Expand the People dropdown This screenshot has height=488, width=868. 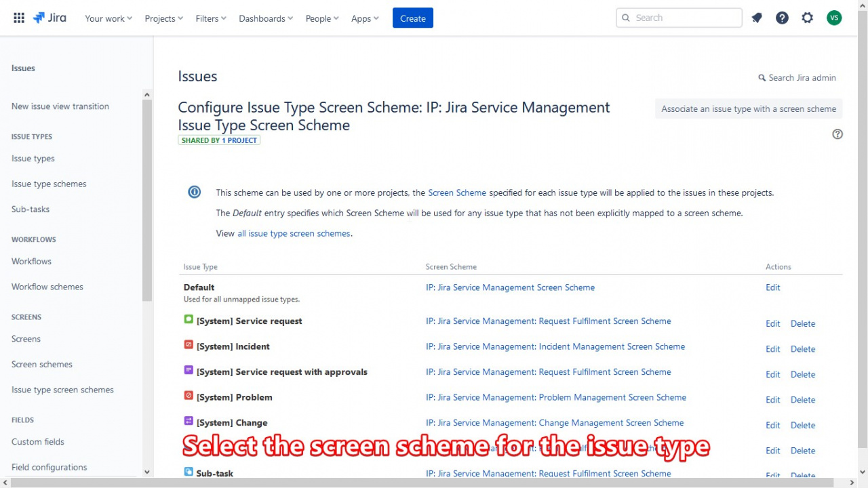point(322,18)
